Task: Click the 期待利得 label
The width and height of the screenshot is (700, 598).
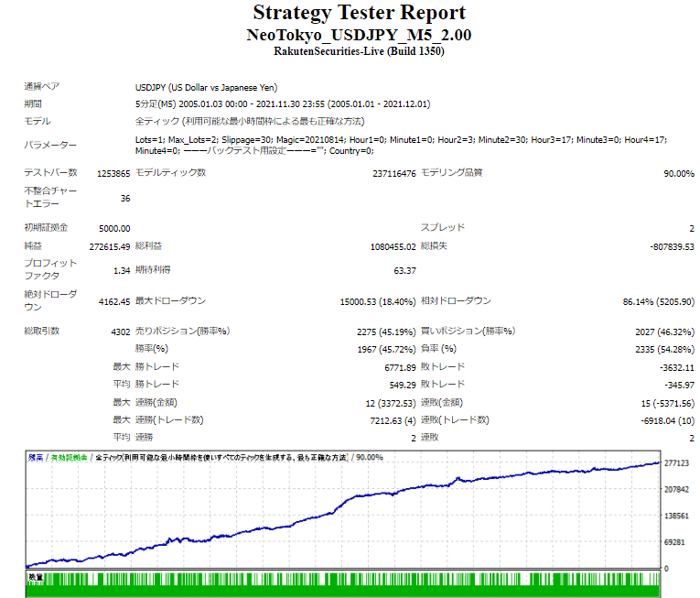Action: [153, 270]
